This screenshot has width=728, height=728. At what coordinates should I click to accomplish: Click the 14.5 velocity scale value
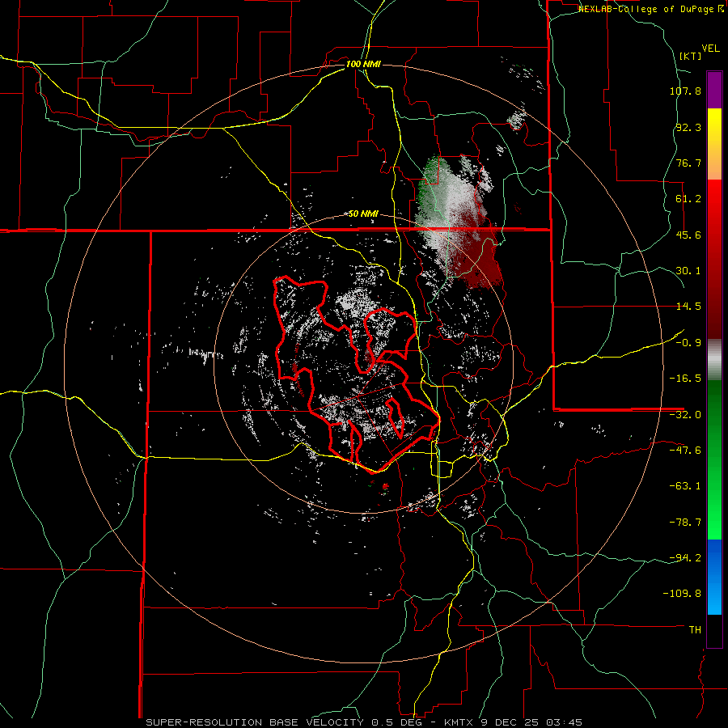click(x=688, y=307)
